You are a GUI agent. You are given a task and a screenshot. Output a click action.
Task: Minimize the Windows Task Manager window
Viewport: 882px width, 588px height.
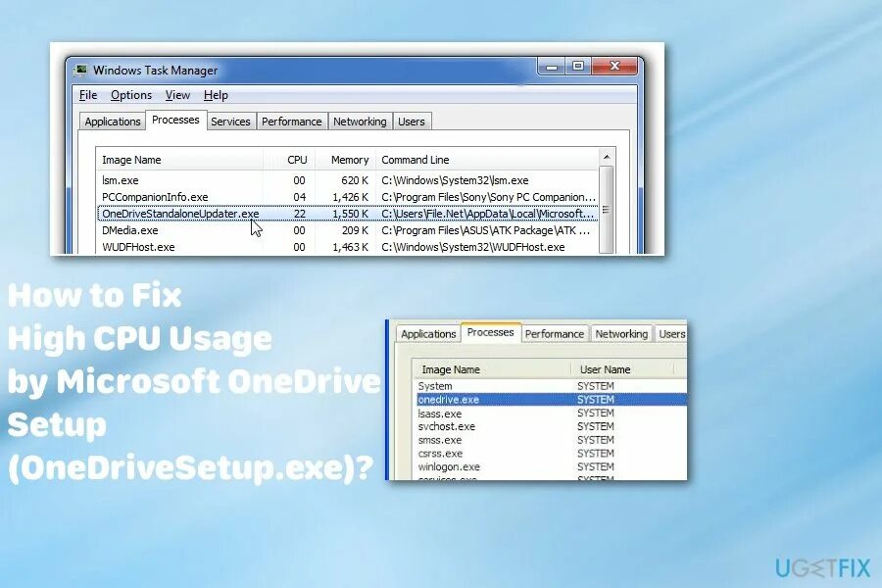[552, 67]
